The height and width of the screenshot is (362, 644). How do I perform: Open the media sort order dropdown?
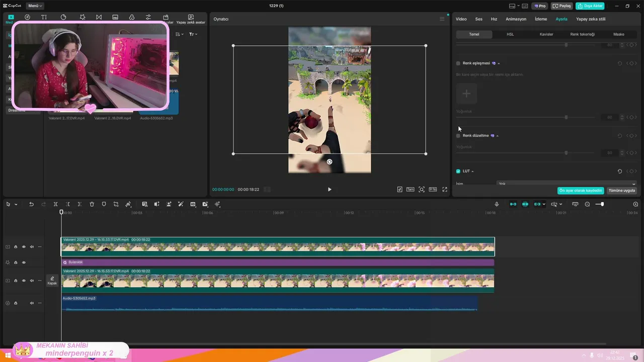(180, 34)
